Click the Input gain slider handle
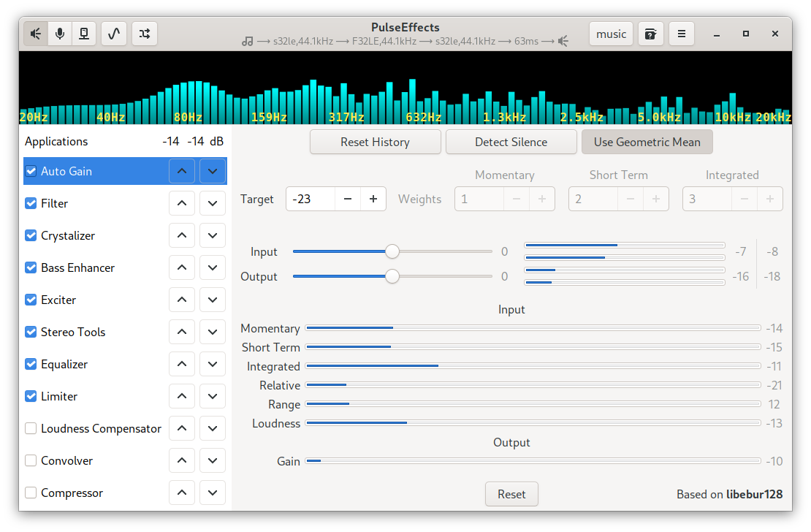811x532 pixels. [x=392, y=251]
